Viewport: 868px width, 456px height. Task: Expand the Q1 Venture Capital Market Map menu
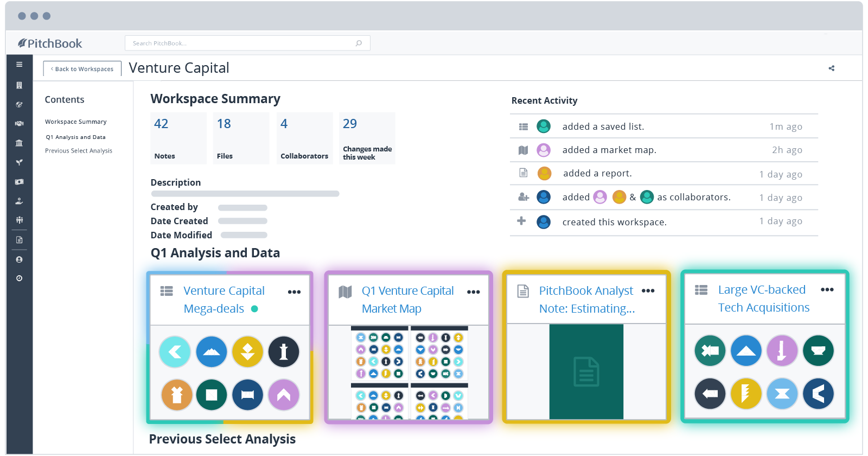(473, 292)
